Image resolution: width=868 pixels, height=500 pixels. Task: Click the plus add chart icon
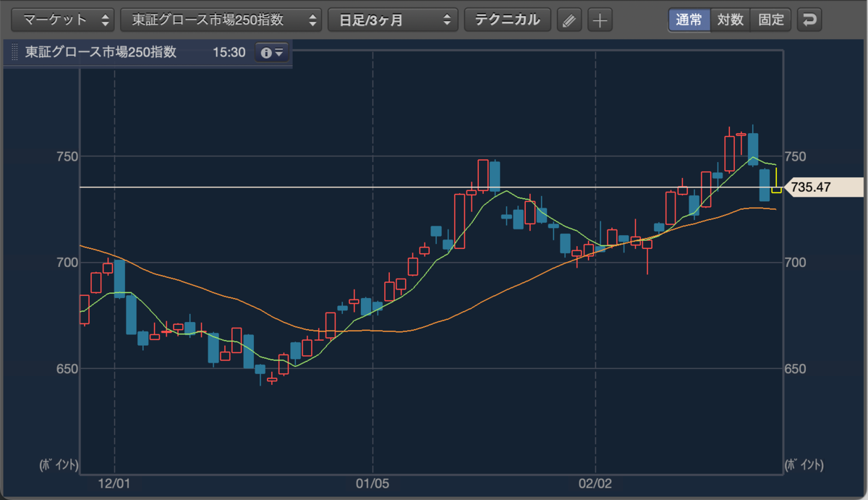point(600,20)
